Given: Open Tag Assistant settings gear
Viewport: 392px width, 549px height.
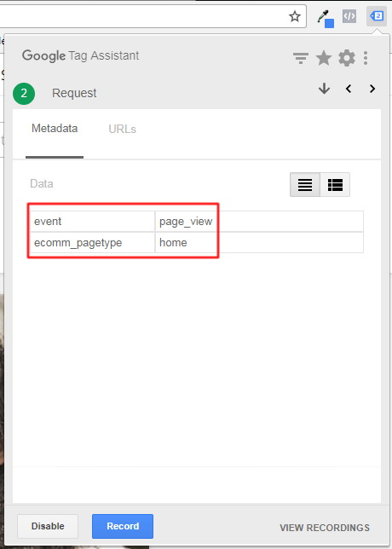Looking at the screenshot, I should (x=347, y=58).
